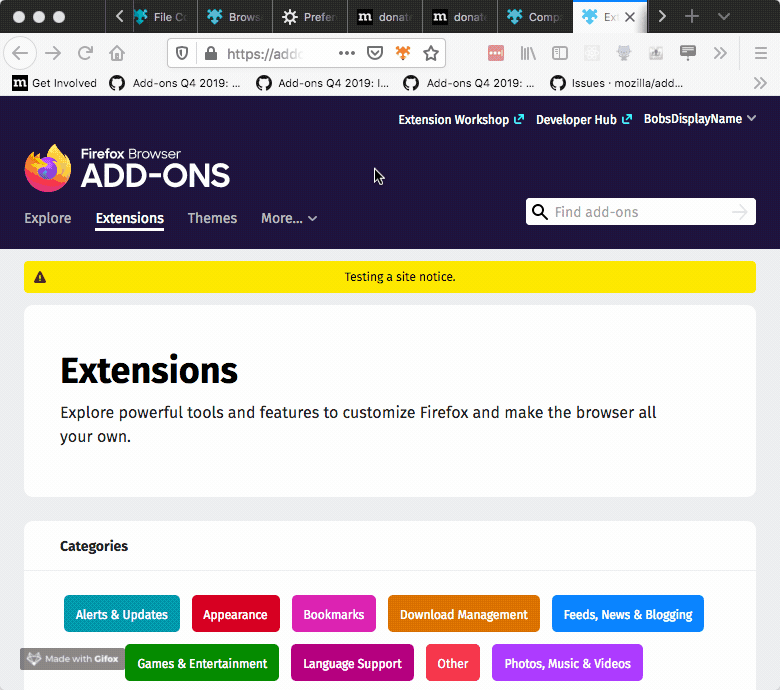Click the orange fox extension icon

[x=403, y=53]
